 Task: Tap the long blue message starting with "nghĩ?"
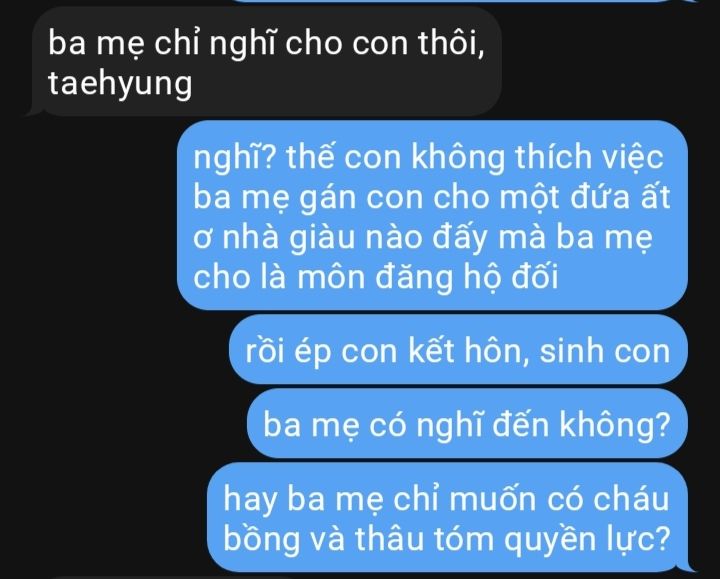coord(432,215)
